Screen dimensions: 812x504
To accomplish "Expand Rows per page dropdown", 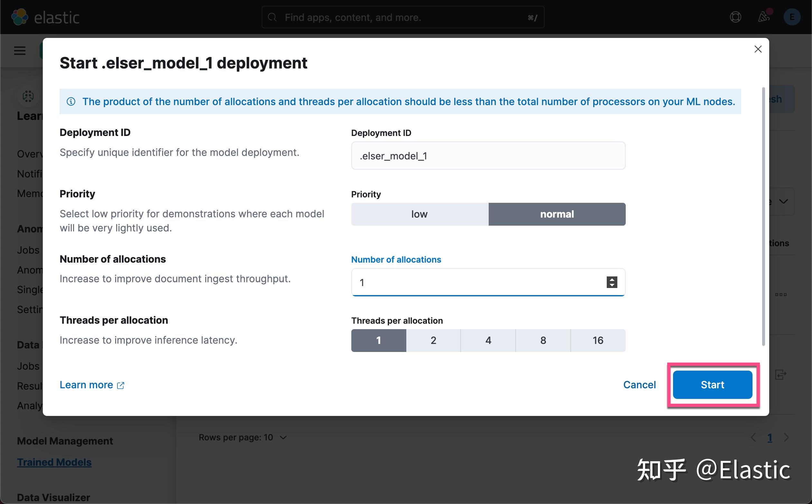I will point(243,437).
